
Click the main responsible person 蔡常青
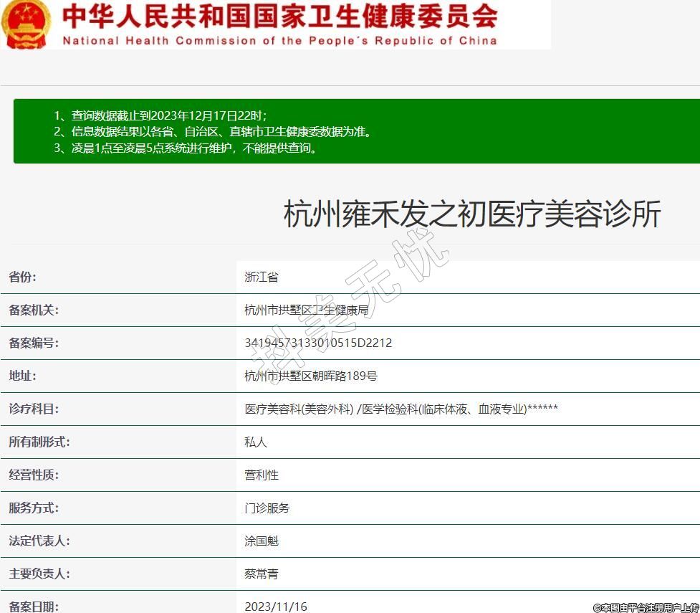coord(261,574)
